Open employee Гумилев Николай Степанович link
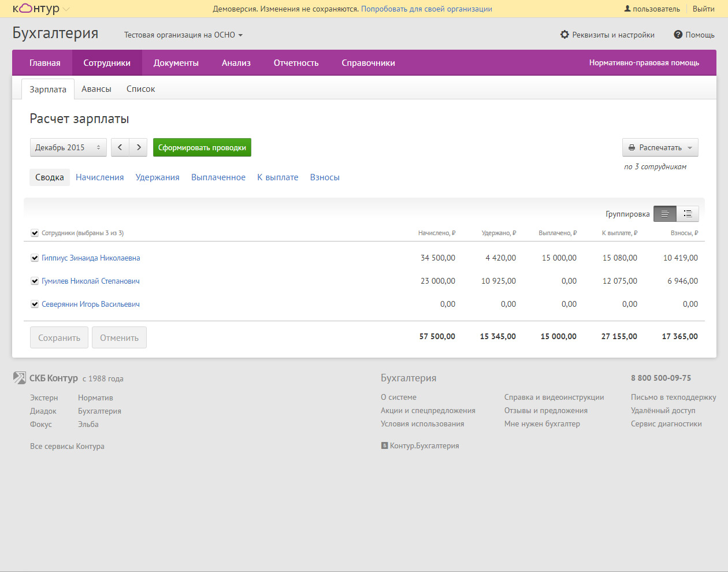This screenshot has width=728, height=572. (x=91, y=281)
